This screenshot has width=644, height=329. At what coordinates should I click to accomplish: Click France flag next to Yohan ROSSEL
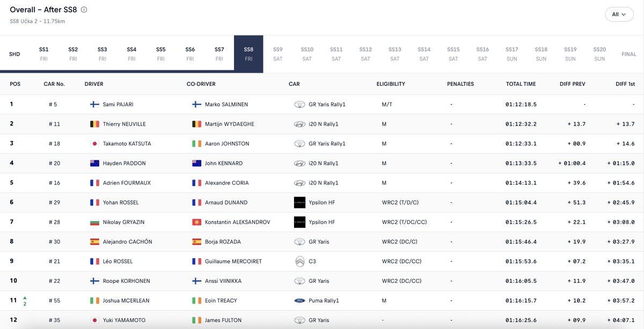[95, 202]
